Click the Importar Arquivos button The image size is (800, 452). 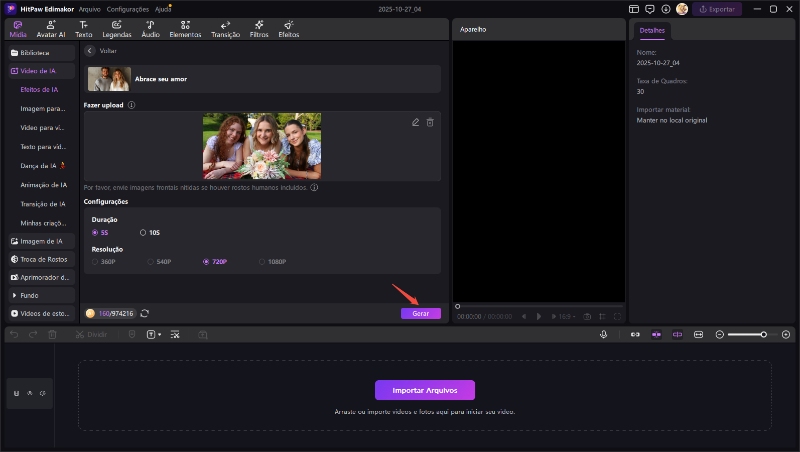pyautogui.click(x=424, y=390)
